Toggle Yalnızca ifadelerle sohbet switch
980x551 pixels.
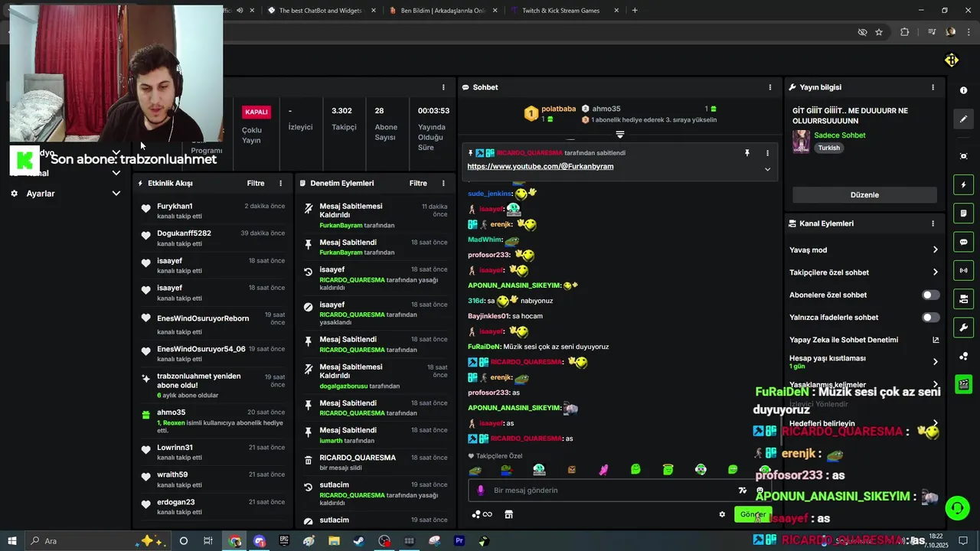930,317
